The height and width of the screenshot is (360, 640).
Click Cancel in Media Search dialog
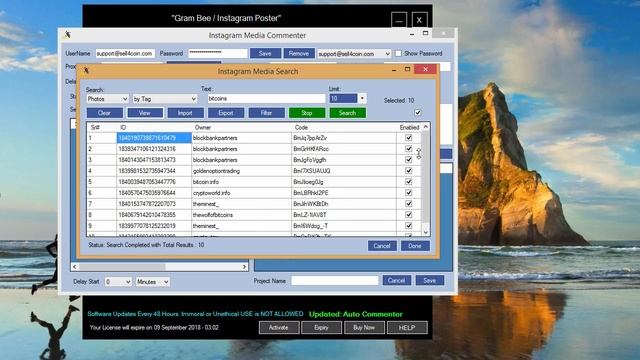coord(382,246)
